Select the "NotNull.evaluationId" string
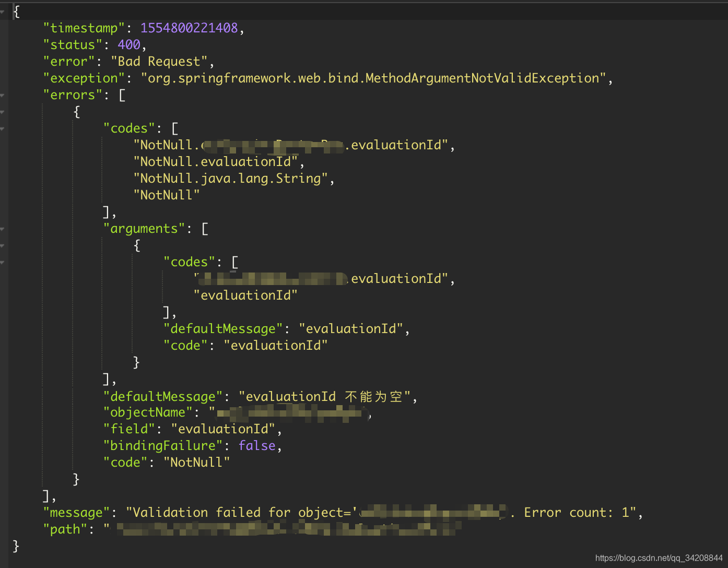The width and height of the screenshot is (728, 568). tap(216, 162)
